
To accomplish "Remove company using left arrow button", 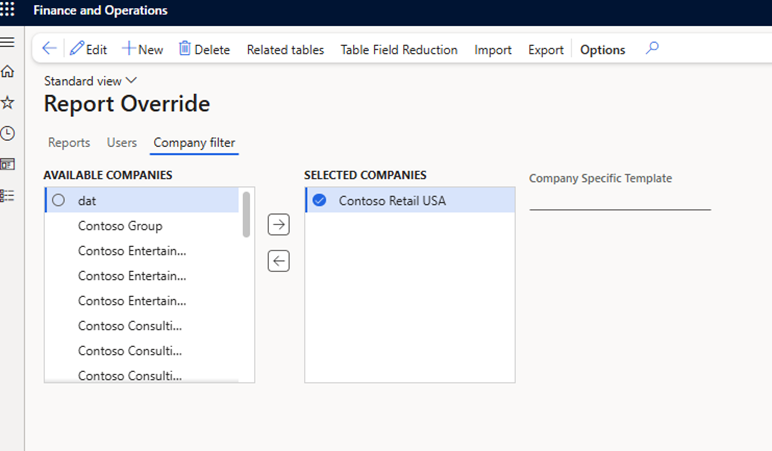I will (x=279, y=261).
